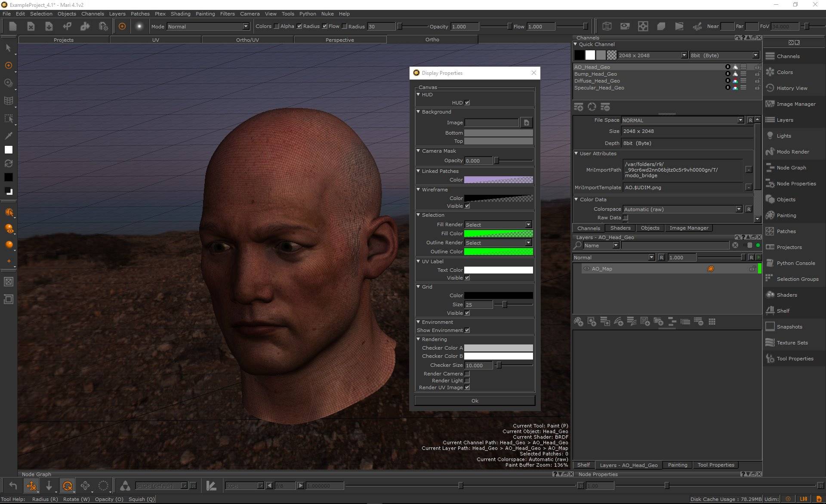
Task: Toggle Render UV Image checkbox
Action: click(467, 387)
